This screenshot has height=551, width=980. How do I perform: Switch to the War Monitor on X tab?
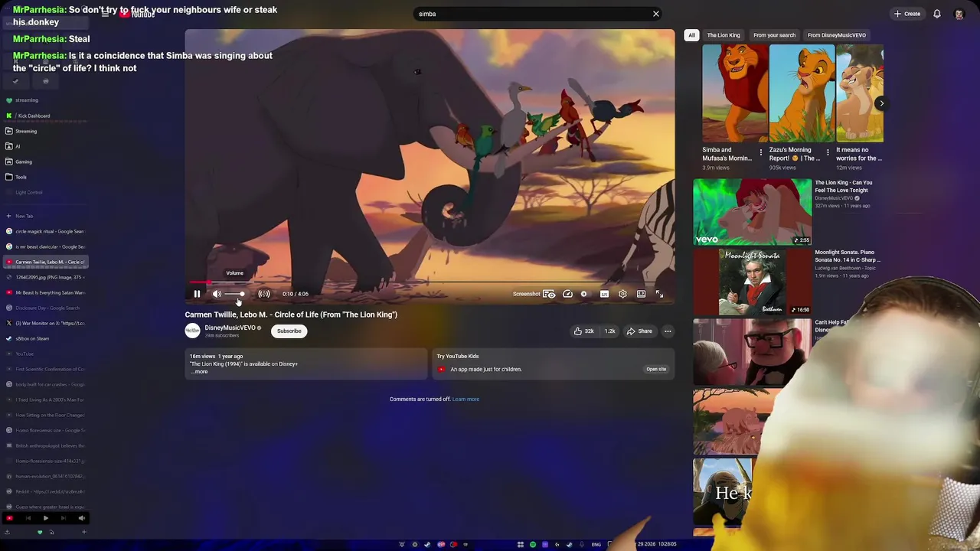(46, 323)
